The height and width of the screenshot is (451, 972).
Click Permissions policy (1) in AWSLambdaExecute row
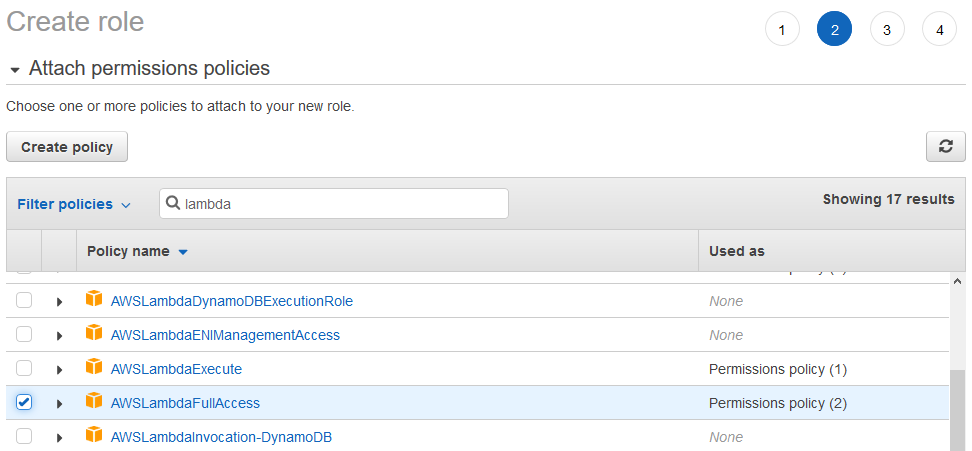tap(778, 369)
